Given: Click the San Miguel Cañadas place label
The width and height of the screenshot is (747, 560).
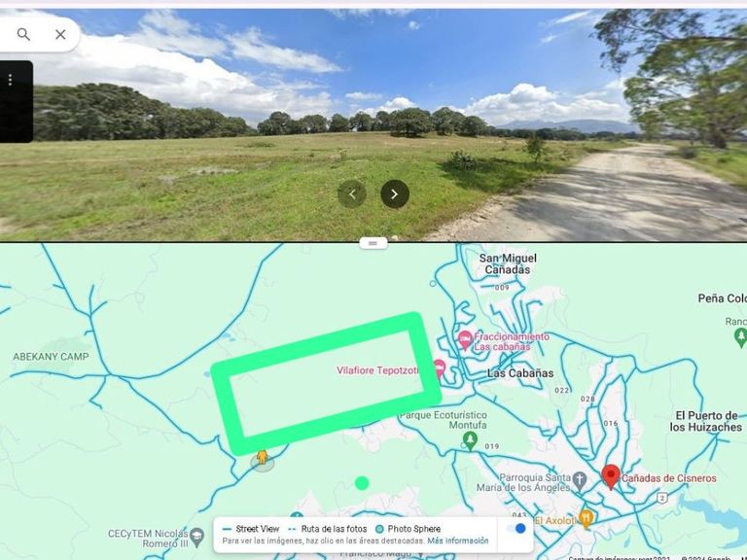Looking at the screenshot, I should pyautogui.click(x=508, y=263).
